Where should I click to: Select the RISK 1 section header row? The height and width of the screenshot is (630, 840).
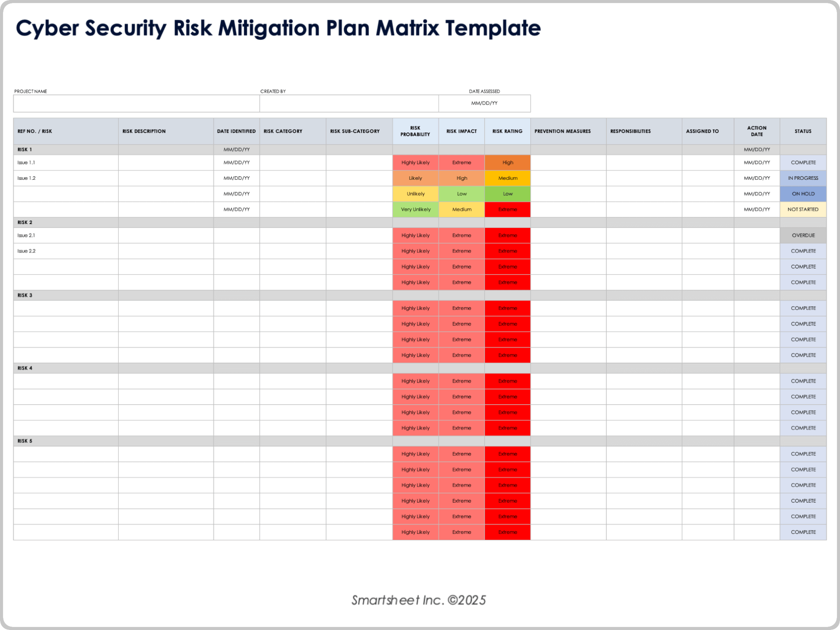(66, 149)
